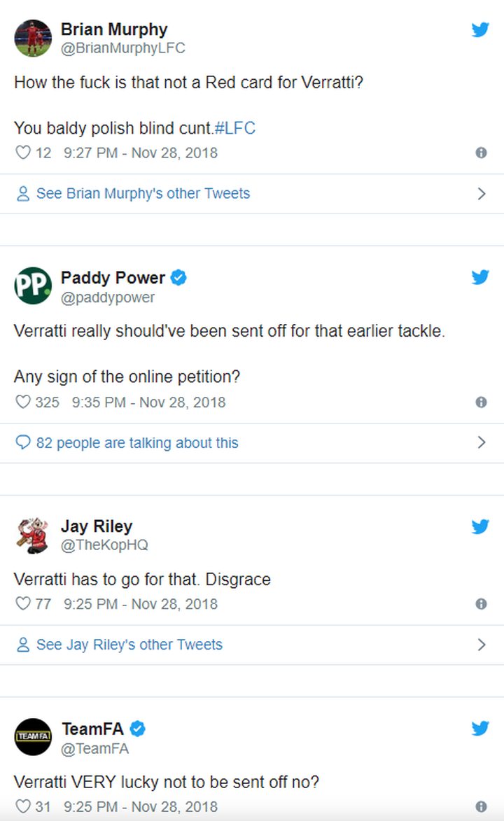The image size is (504, 821).
Task: Open See Jay Riley's other Tweets link
Action: (129, 645)
